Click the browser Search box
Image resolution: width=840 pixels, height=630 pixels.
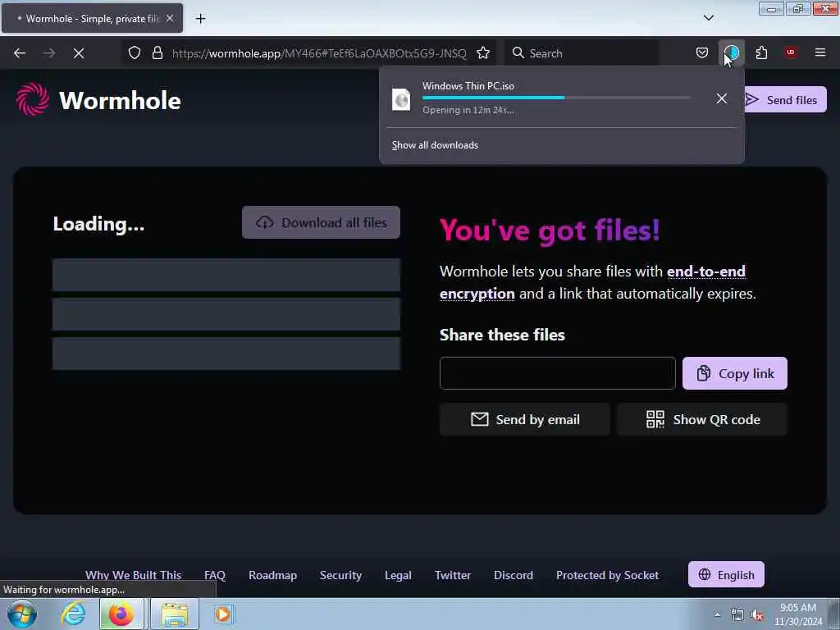click(582, 53)
